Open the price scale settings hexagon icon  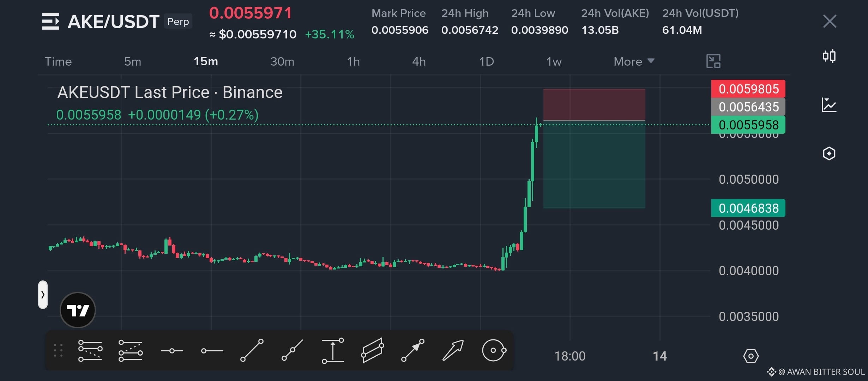pos(751,356)
